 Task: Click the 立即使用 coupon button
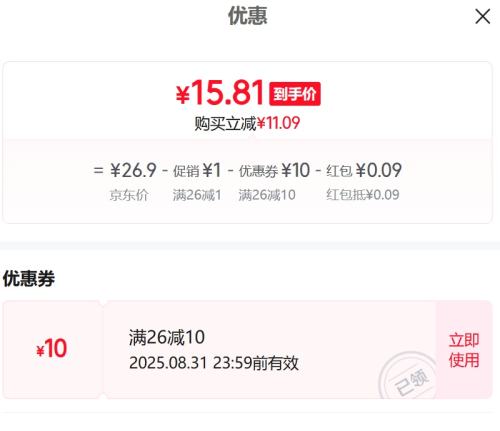pos(464,350)
